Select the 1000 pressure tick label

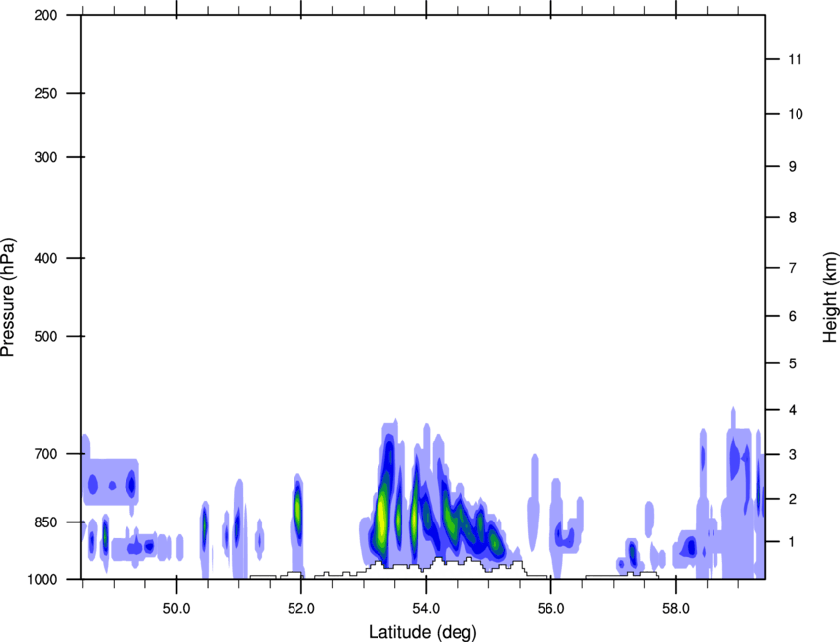point(42,580)
